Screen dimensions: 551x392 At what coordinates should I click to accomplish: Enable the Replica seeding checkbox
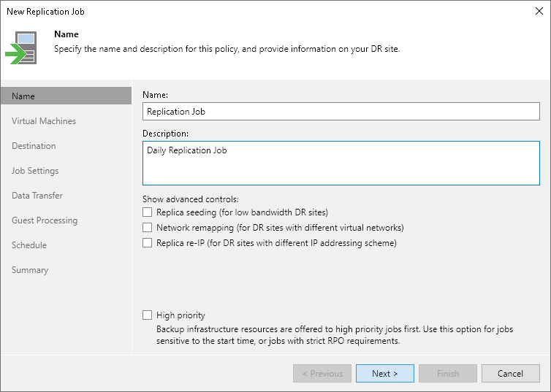pos(148,212)
